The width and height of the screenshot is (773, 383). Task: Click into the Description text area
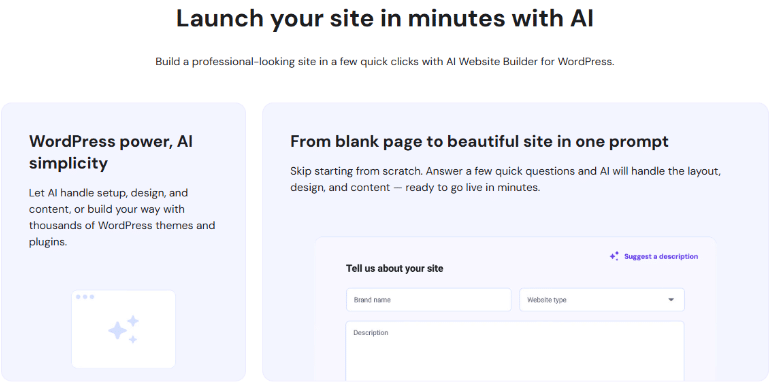point(515,351)
